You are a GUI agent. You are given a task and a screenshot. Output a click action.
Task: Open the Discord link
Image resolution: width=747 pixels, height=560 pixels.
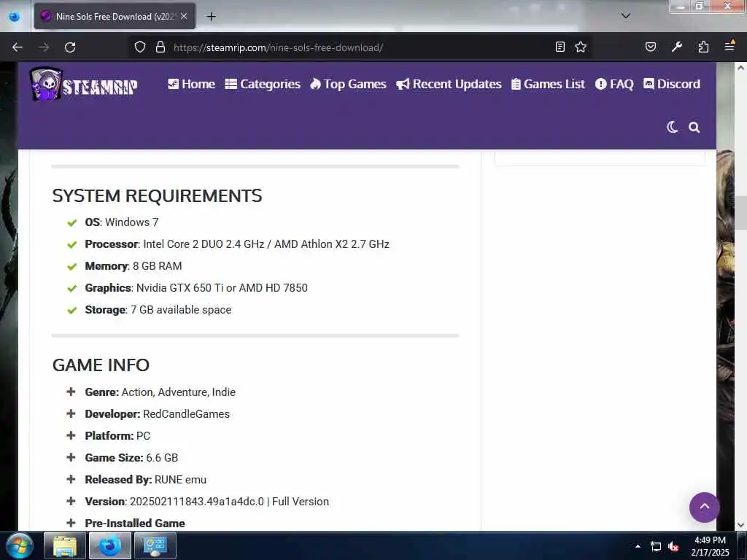point(672,85)
